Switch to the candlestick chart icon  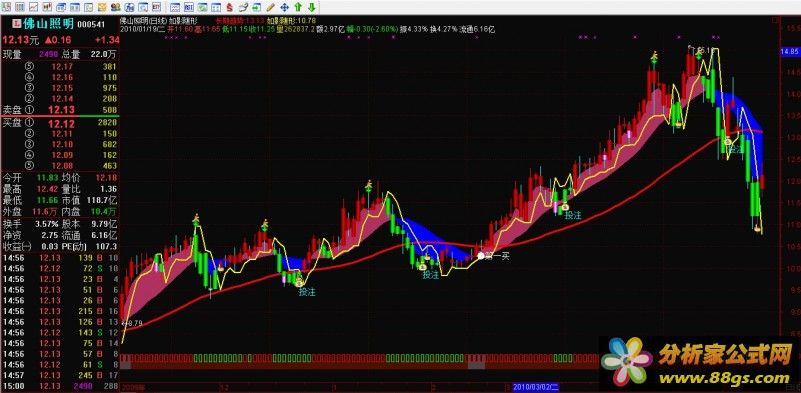click(47, 7)
